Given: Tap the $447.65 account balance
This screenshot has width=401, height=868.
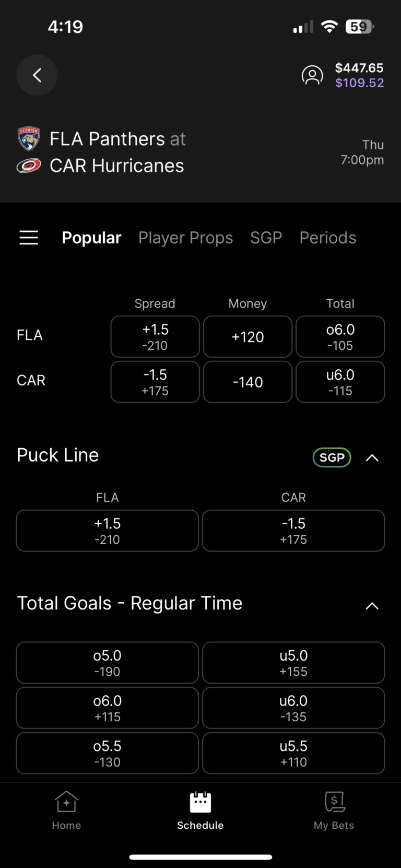Looking at the screenshot, I should pos(359,68).
